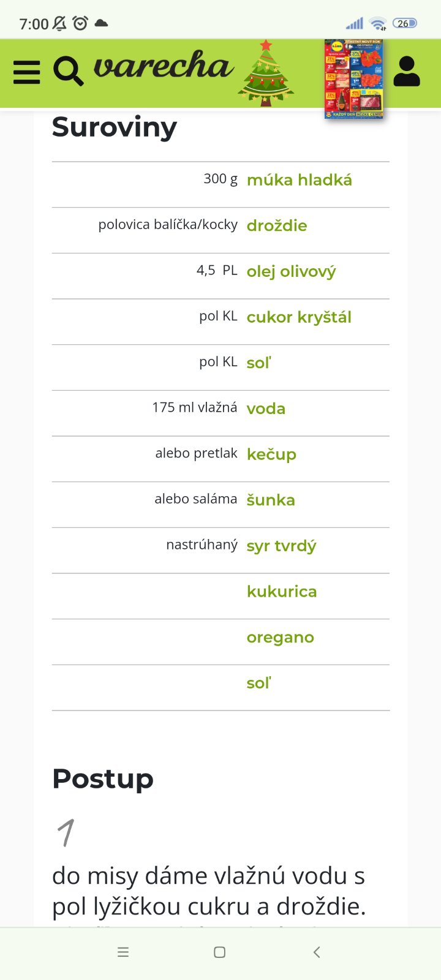The height and width of the screenshot is (980, 441).
Task: Select the olej olivový link
Action: coord(291,271)
